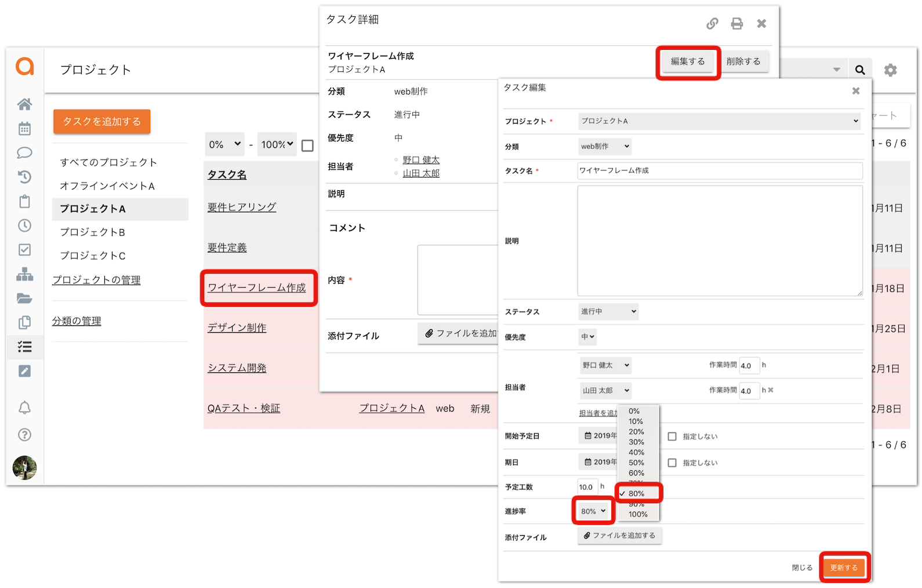This screenshot has width=922, height=588.
Task: Copy link icon in task detail dialog
Action: tap(712, 24)
